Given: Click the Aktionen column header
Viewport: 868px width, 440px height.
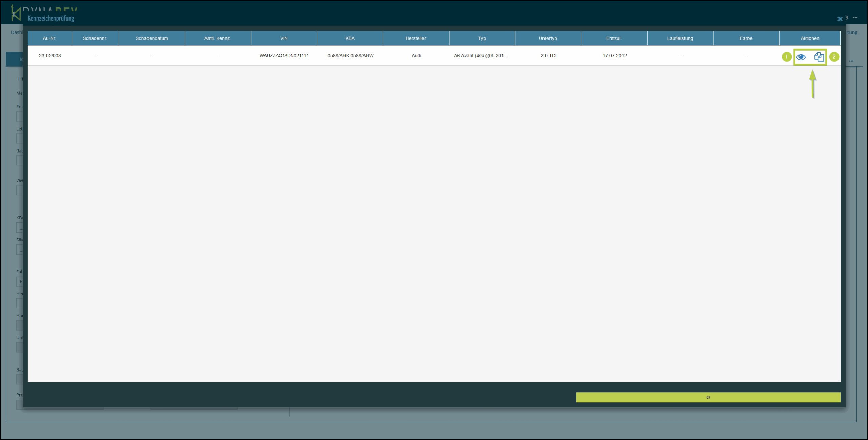Looking at the screenshot, I should [x=810, y=38].
